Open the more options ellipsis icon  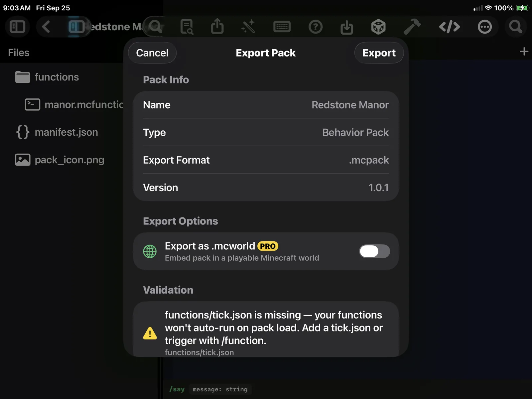pos(485,27)
